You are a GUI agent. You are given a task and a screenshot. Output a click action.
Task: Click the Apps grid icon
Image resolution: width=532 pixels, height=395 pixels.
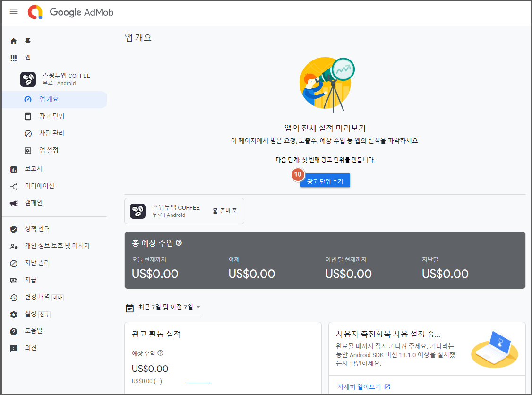[14, 58]
